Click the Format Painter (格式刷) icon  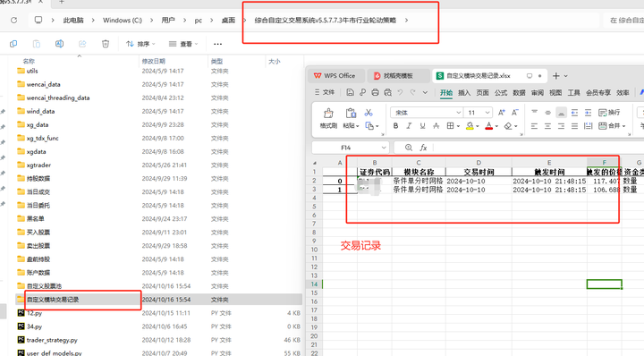tap(328, 113)
